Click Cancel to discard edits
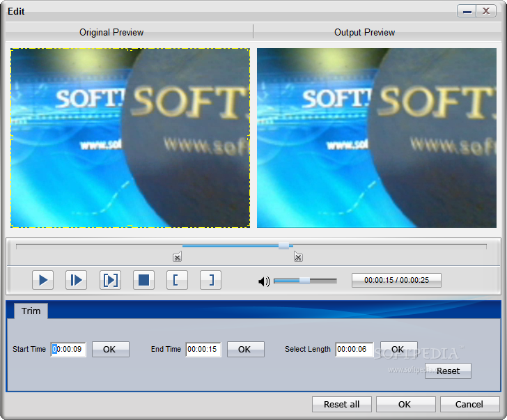 pos(469,405)
